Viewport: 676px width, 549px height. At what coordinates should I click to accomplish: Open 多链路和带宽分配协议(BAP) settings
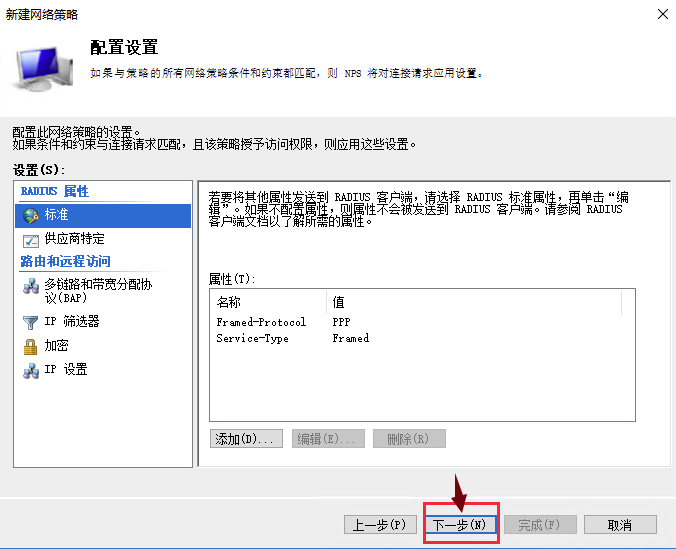[97, 291]
